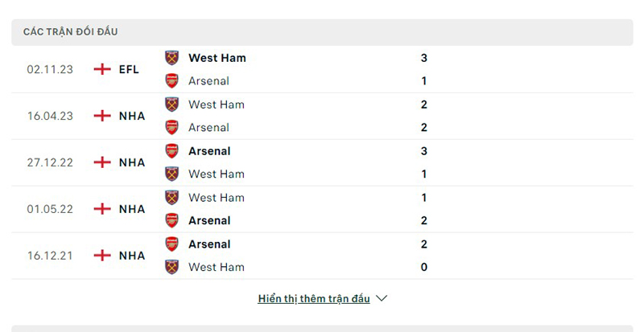Image resolution: width=644 pixels, height=332 pixels.
Task: Click Arsenal crest in 02.11.23 match
Action: click(x=171, y=80)
